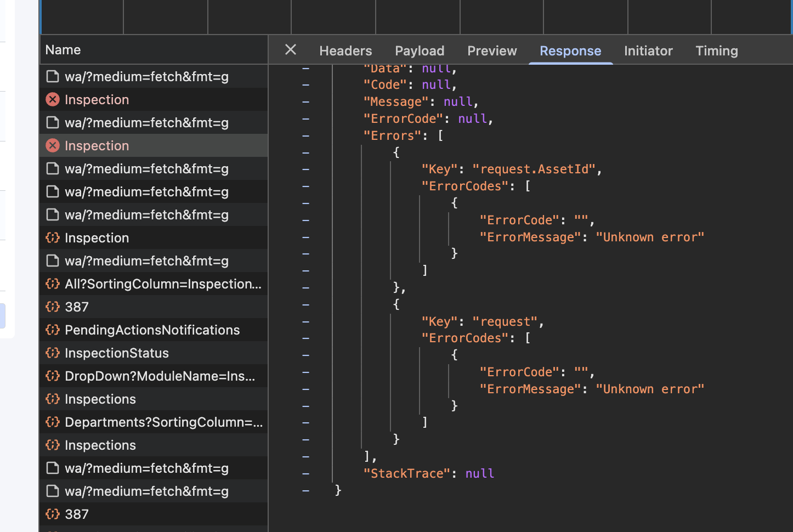Click the Name column header
The image size is (793, 532).
63,50
